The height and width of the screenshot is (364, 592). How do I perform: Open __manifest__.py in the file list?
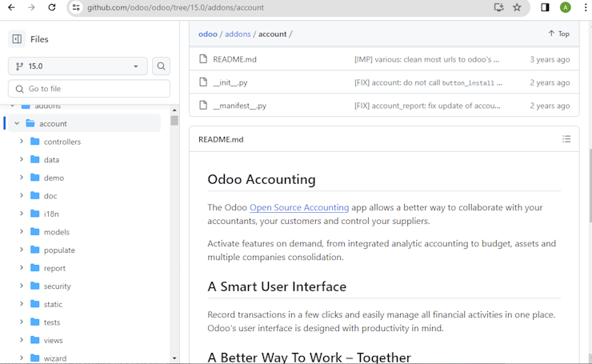pyautogui.click(x=240, y=106)
